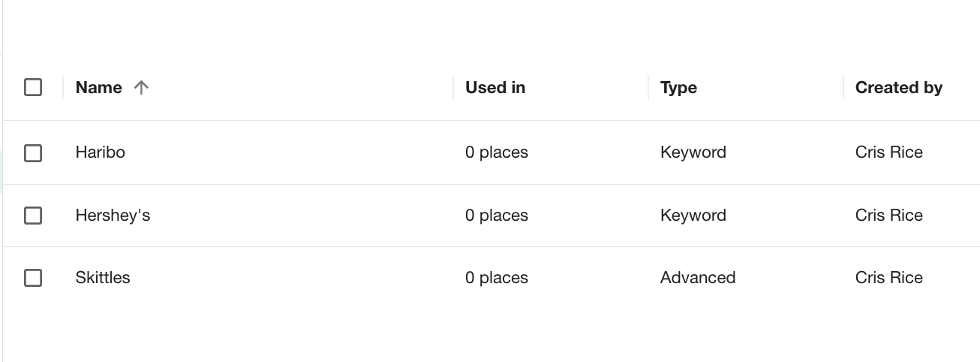Image resolution: width=980 pixels, height=362 pixels.
Task: Click Cris Rice in the Haribo row
Action: (888, 152)
